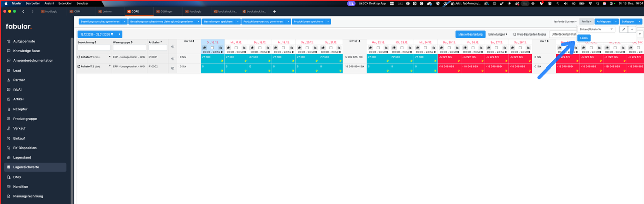Click the plus icon to add profile

coord(632,29)
